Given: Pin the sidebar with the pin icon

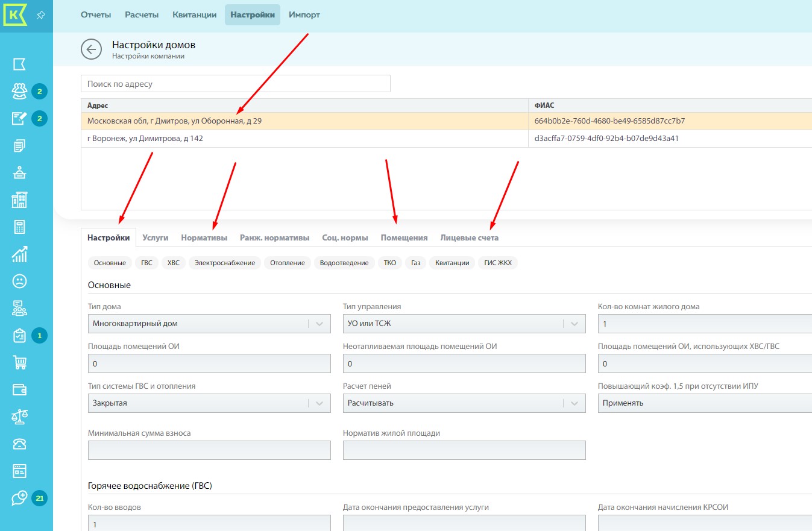Looking at the screenshot, I should 41,15.
